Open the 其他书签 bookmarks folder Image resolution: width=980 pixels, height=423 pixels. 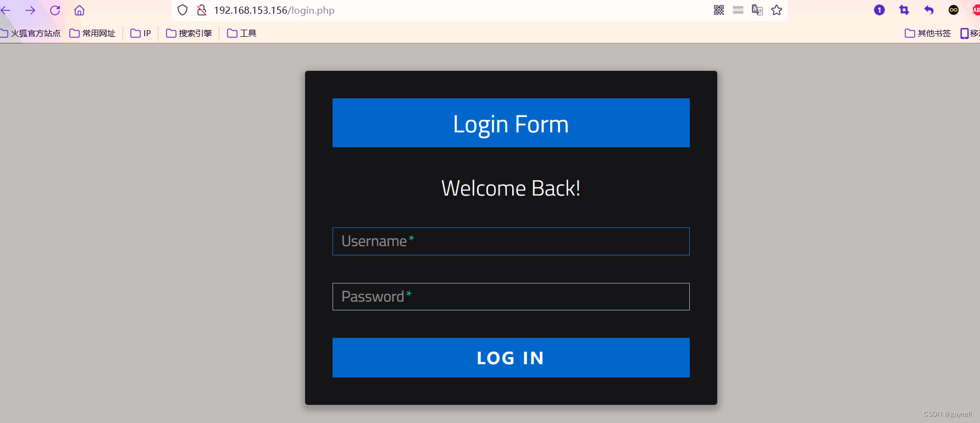pyautogui.click(x=928, y=34)
